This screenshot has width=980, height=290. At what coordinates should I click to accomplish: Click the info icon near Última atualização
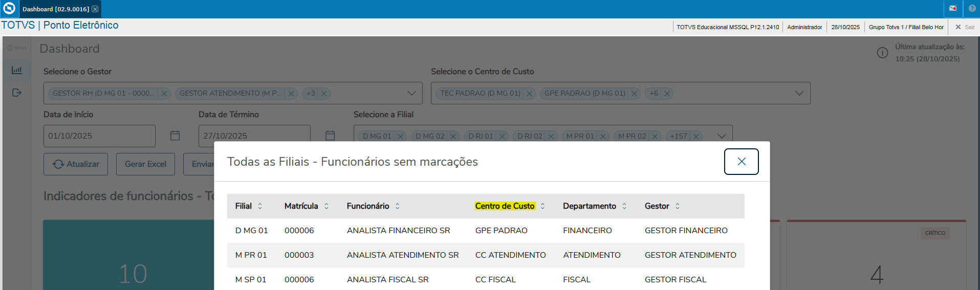point(882,53)
